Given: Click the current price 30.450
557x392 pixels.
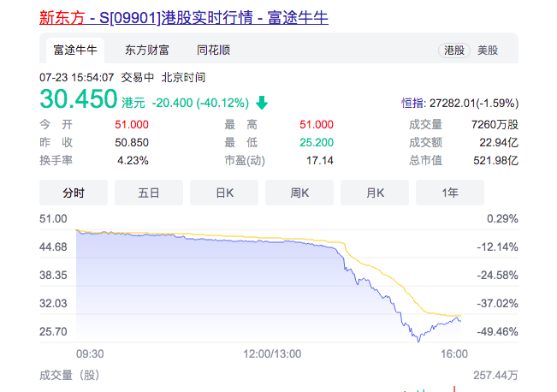Looking at the screenshot, I should (x=79, y=98).
